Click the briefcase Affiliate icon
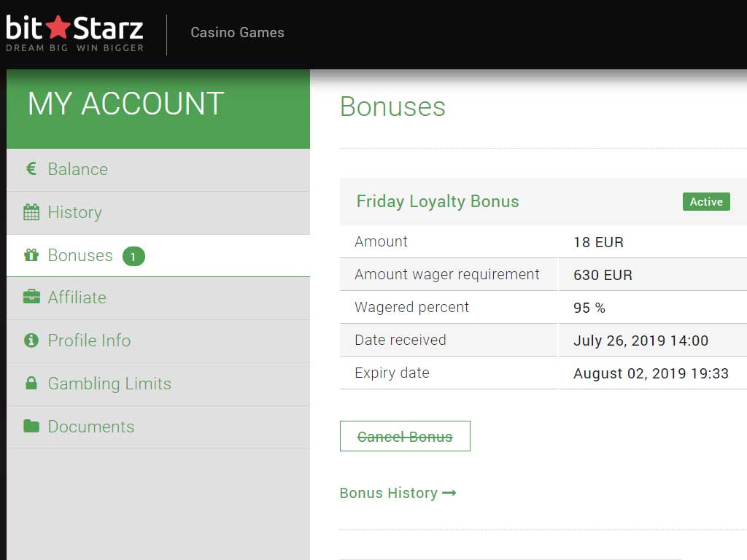 tap(31, 297)
